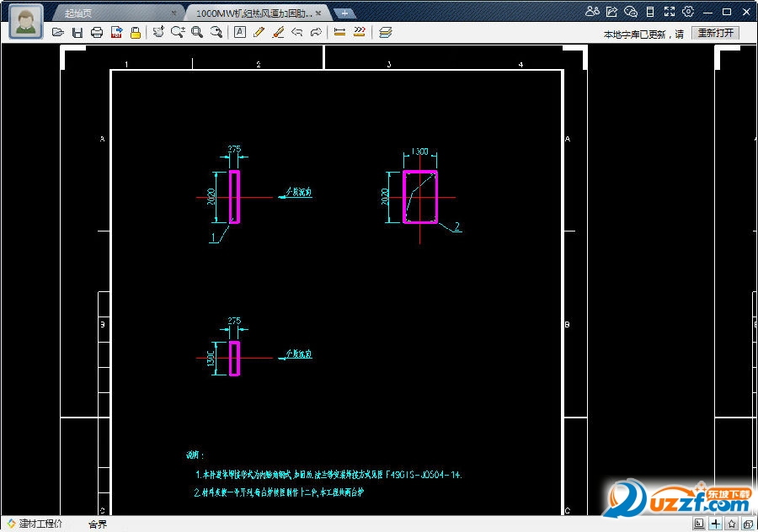Select the lower magenta rectangle with 1300 dimension

[x=234, y=358]
